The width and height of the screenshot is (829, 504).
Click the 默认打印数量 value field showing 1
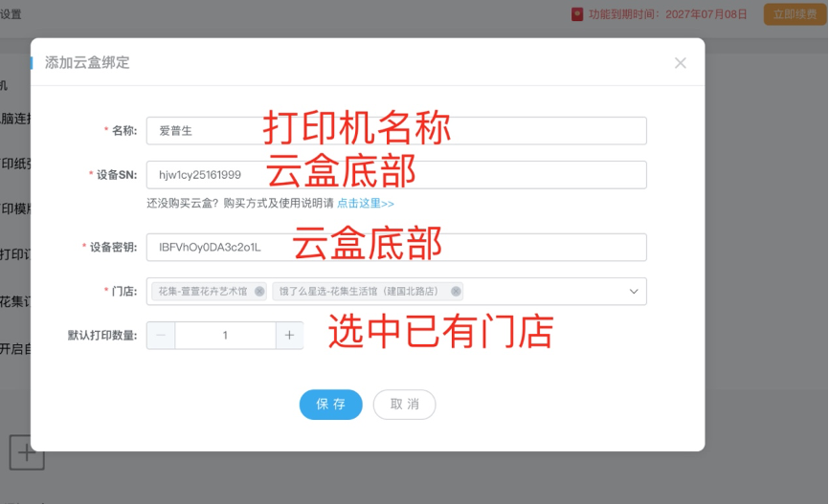(x=225, y=336)
